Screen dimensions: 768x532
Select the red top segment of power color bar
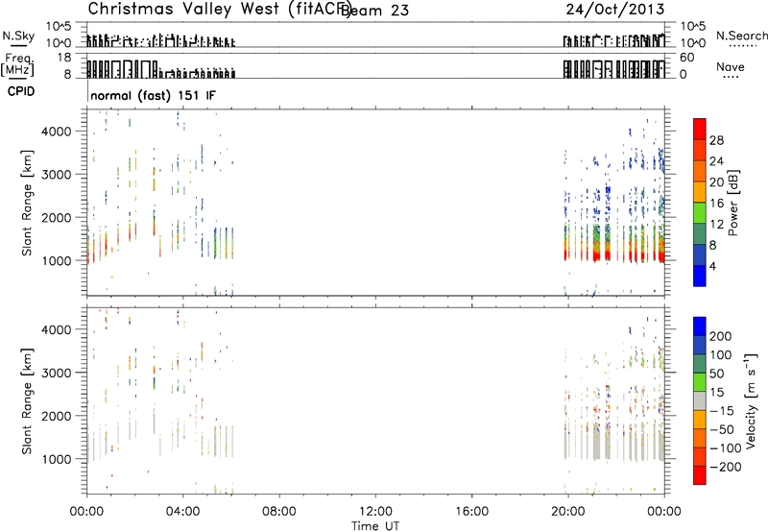pyautogui.click(x=700, y=129)
